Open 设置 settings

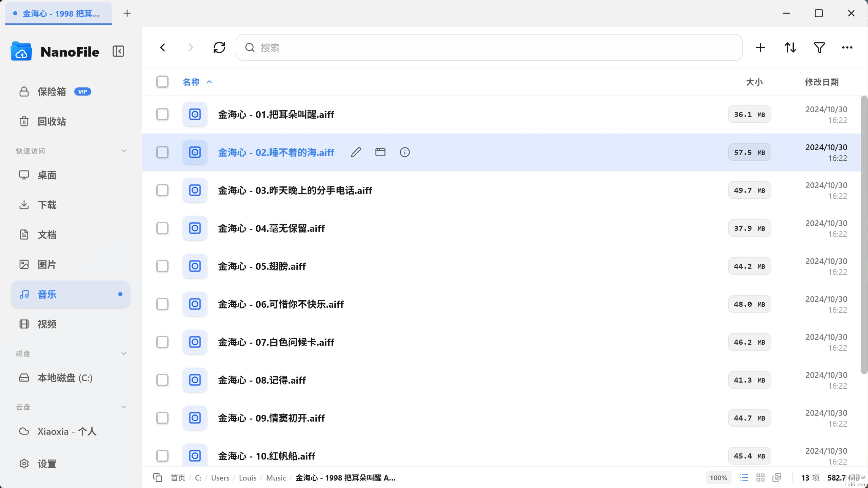(x=71, y=464)
